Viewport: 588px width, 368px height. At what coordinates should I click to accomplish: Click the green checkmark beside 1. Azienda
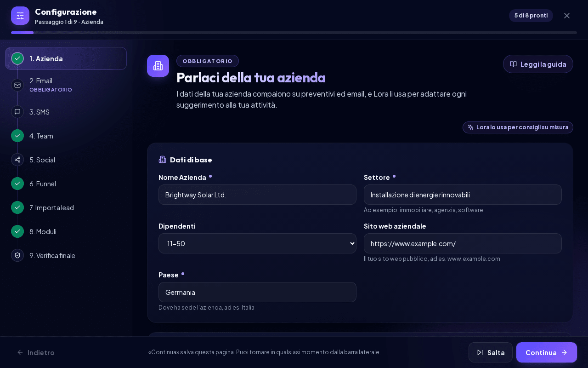(17, 58)
